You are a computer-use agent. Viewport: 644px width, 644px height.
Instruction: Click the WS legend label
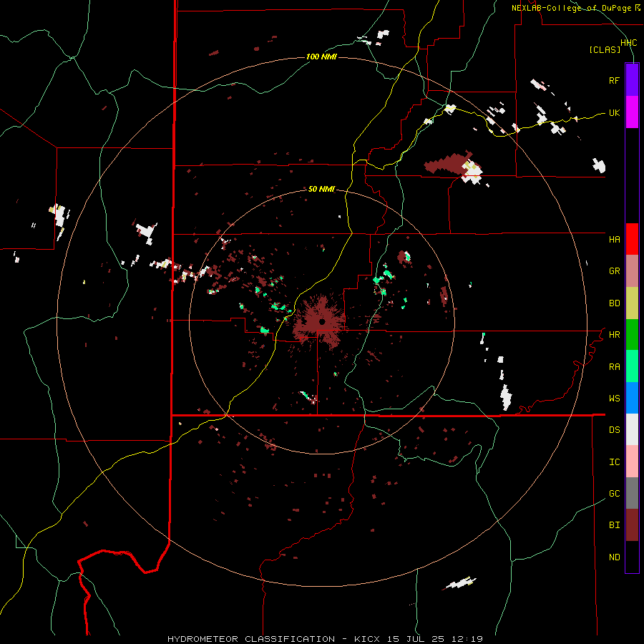(x=614, y=399)
